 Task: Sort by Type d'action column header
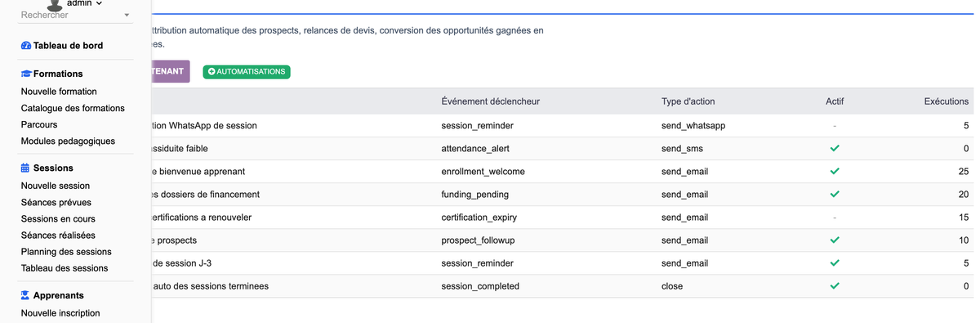pos(688,101)
